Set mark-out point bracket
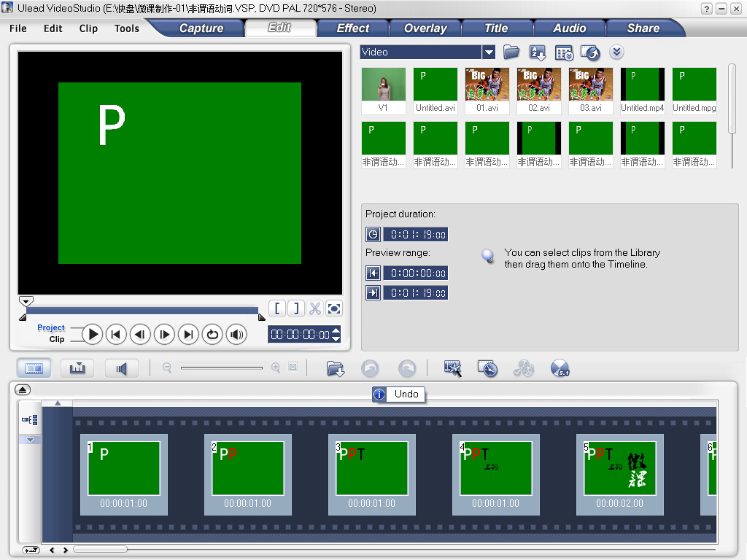This screenshot has height=560, width=747. [x=296, y=308]
